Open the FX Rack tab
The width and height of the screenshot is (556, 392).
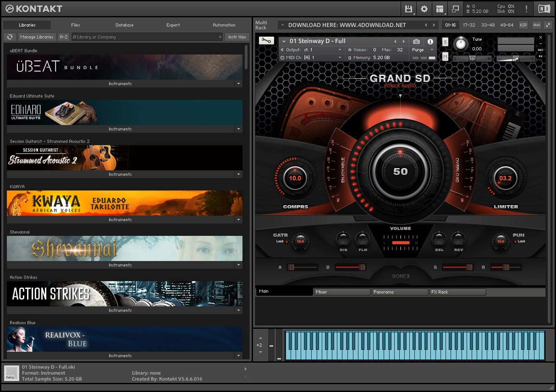click(457, 292)
